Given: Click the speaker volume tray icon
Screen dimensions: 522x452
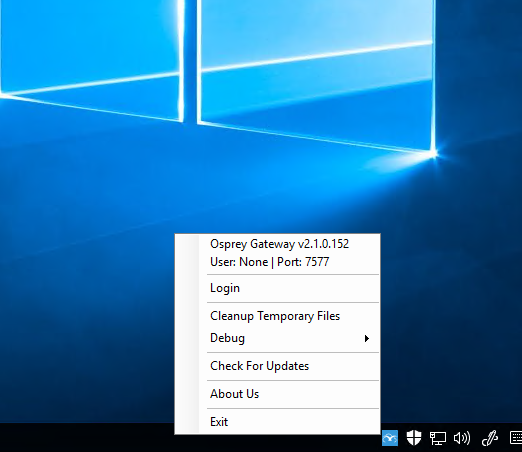Looking at the screenshot, I should [462, 438].
